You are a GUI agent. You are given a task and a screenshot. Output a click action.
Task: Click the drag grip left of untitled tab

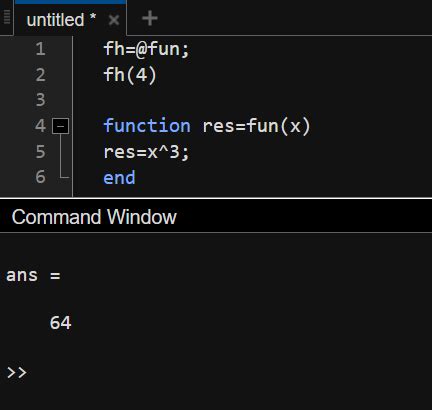pyautogui.click(x=7, y=17)
